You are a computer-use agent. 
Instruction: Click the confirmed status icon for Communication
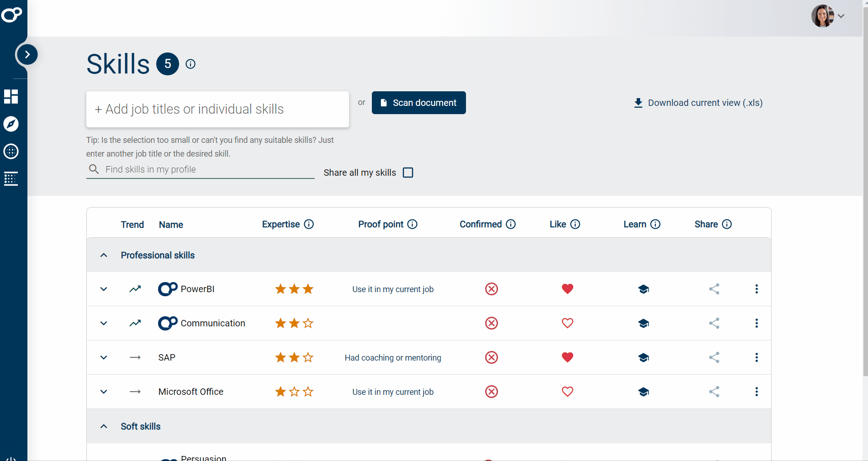(491, 323)
